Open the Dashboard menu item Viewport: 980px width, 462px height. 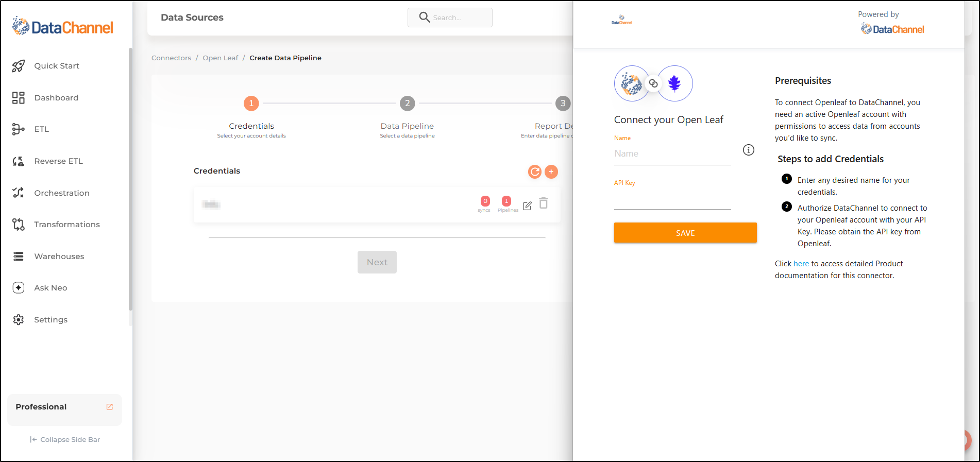56,98
